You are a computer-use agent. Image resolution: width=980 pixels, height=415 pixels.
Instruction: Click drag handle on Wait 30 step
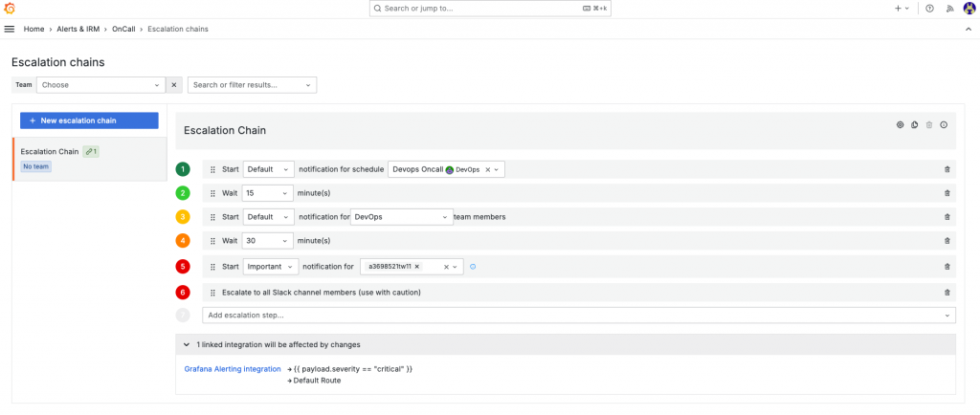click(212, 241)
